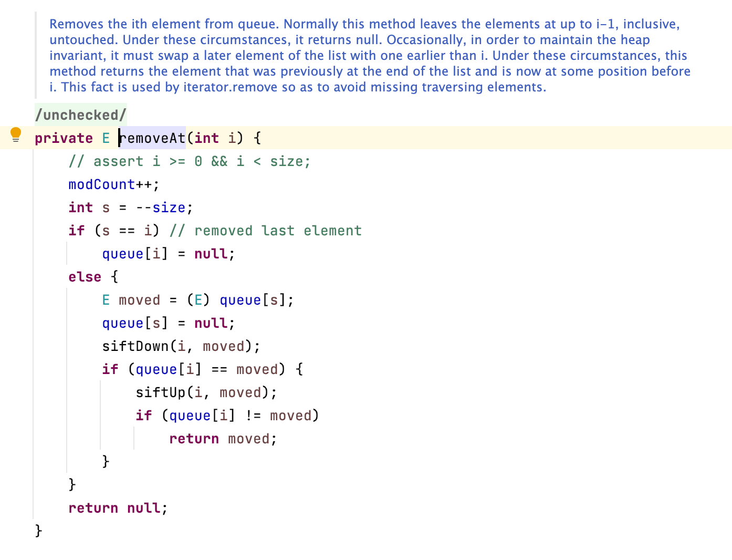Click the return type E of removeAt
This screenshot has height=560, width=732.
106,138
